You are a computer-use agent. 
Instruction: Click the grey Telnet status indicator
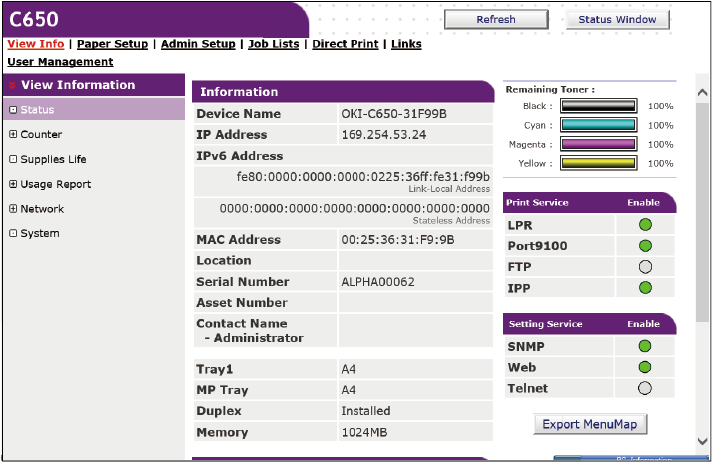tap(644, 388)
